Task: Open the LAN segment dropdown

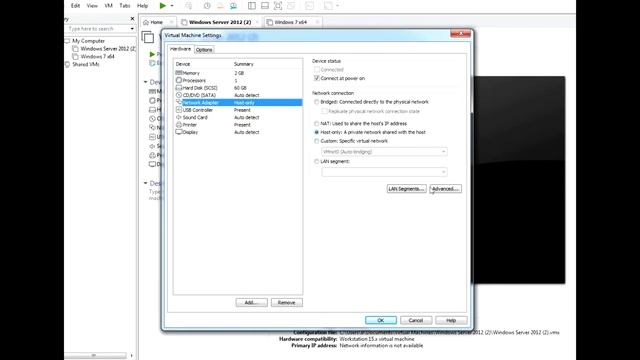Action: click(x=384, y=172)
